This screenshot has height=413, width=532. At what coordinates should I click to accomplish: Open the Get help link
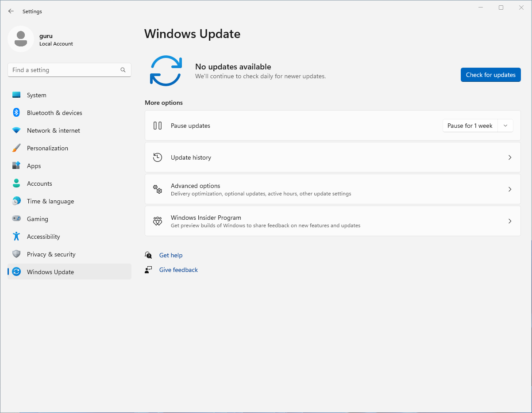coord(171,255)
